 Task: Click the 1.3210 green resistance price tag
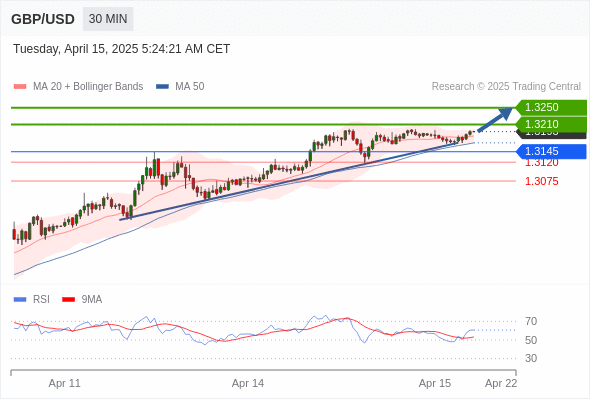coord(551,124)
